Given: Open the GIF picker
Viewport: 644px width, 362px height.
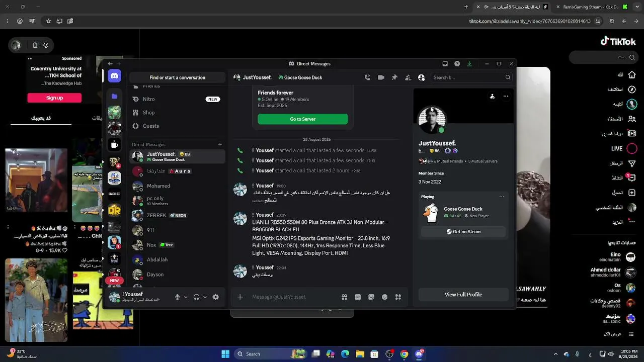Looking at the screenshot, I should 358,297.
